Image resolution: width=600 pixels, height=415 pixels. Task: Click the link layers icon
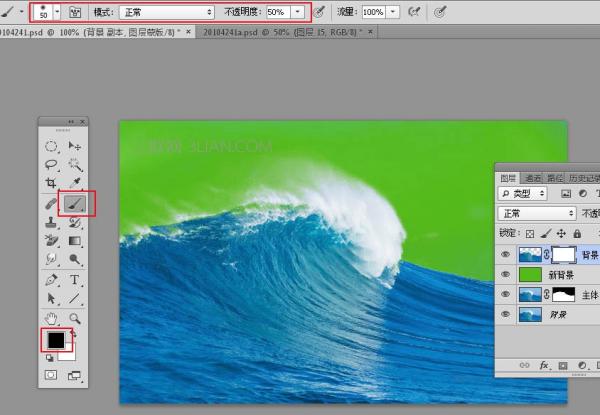click(525, 366)
